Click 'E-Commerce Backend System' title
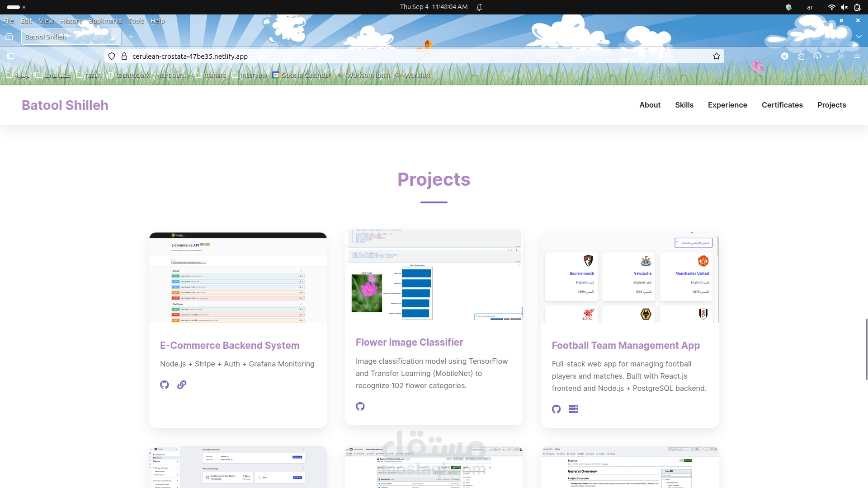This screenshot has height=488, width=868. tap(230, 345)
